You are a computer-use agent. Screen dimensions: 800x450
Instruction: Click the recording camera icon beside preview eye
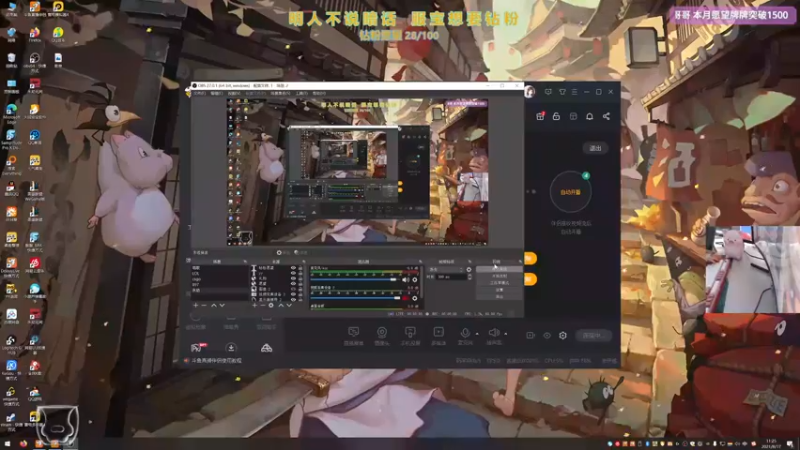[x=531, y=335]
